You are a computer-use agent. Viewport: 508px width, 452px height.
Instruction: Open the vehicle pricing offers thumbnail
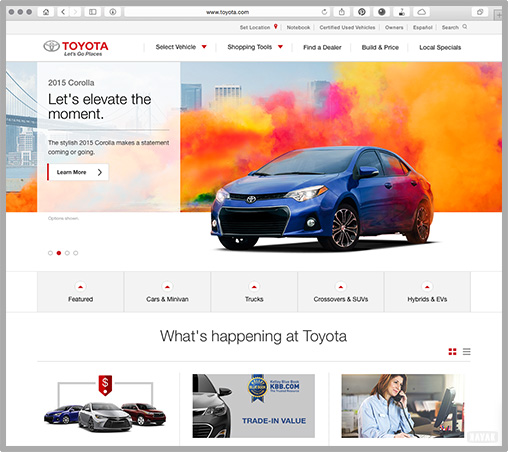[105, 404]
